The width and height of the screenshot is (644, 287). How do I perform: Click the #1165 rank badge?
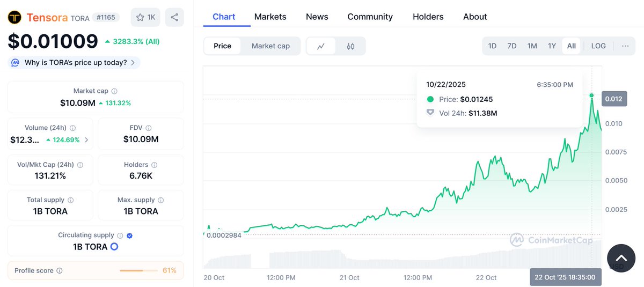click(x=105, y=18)
